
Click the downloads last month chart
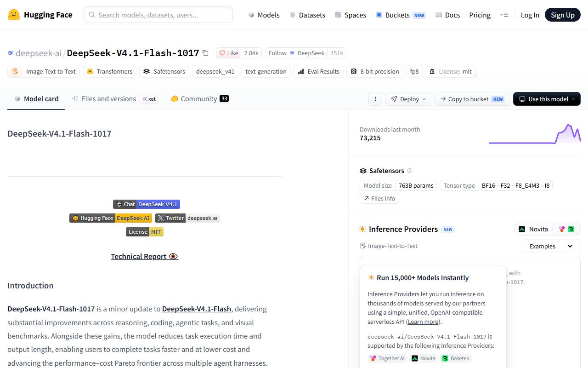[535, 134]
